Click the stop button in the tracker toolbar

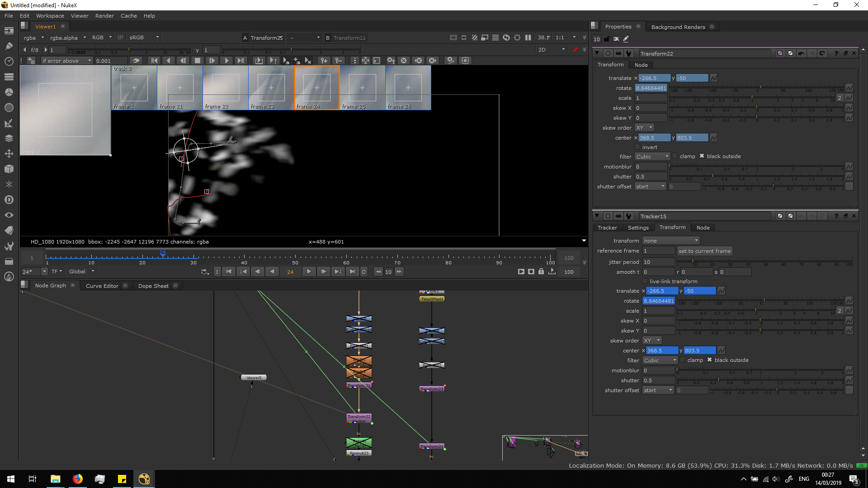(x=197, y=61)
